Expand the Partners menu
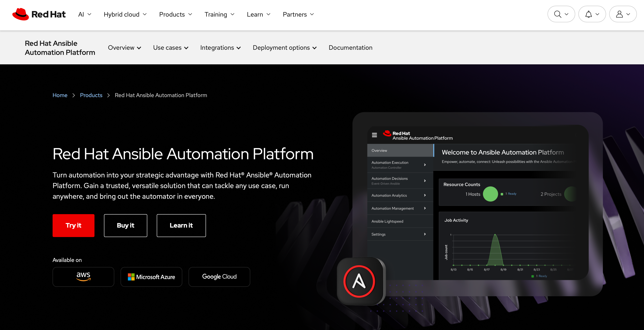The height and width of the screenshot is (330, 644). pos(298,14)
